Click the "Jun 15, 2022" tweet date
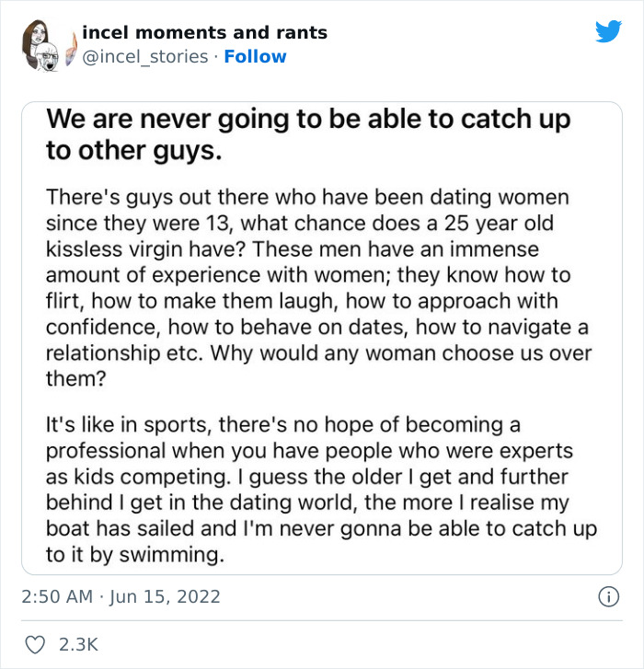The image size is (644, 669). click(x=166, y=596)
